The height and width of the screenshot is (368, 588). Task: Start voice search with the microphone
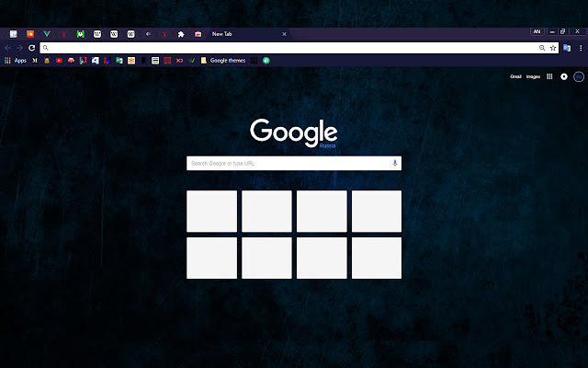point(394,164)
